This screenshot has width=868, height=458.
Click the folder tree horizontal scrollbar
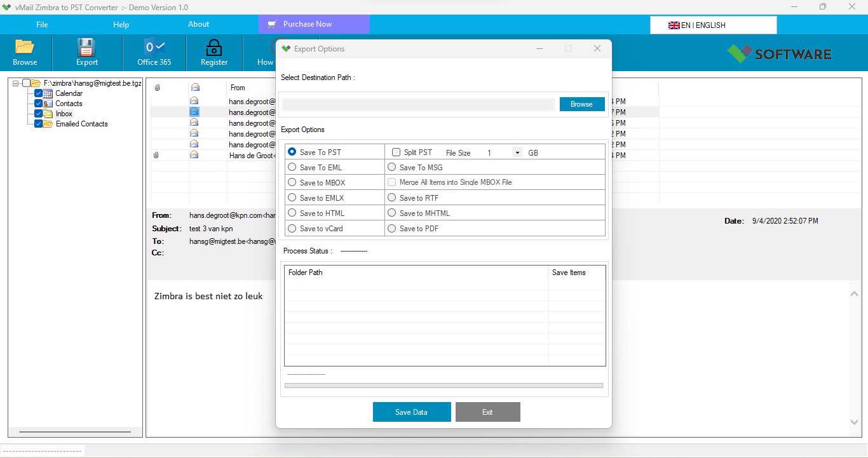point(75,432)
